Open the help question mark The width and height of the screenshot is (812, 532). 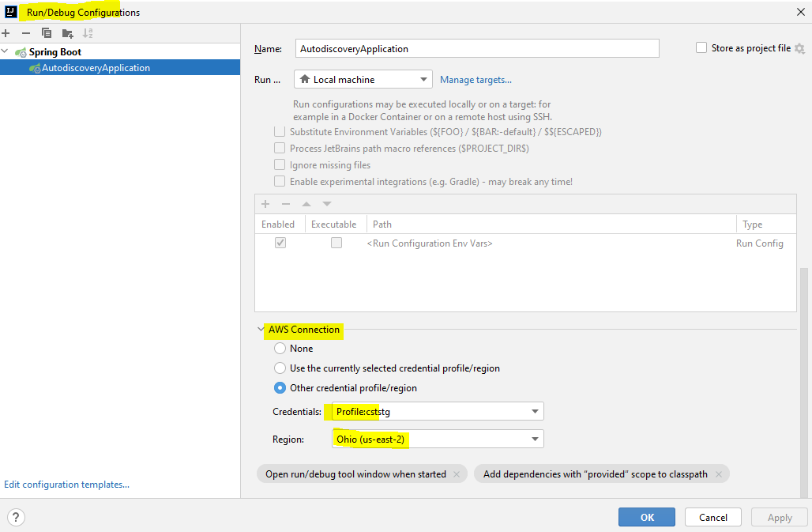coord(16,517)
